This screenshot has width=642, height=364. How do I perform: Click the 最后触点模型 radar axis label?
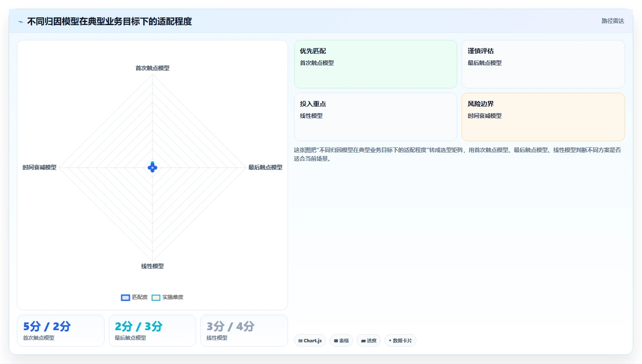point(265,167)
